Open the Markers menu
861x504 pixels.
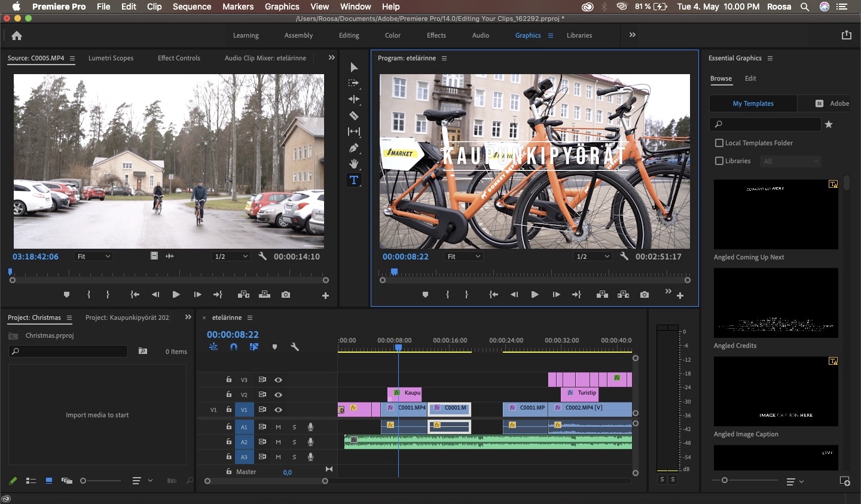coord(238,7)
